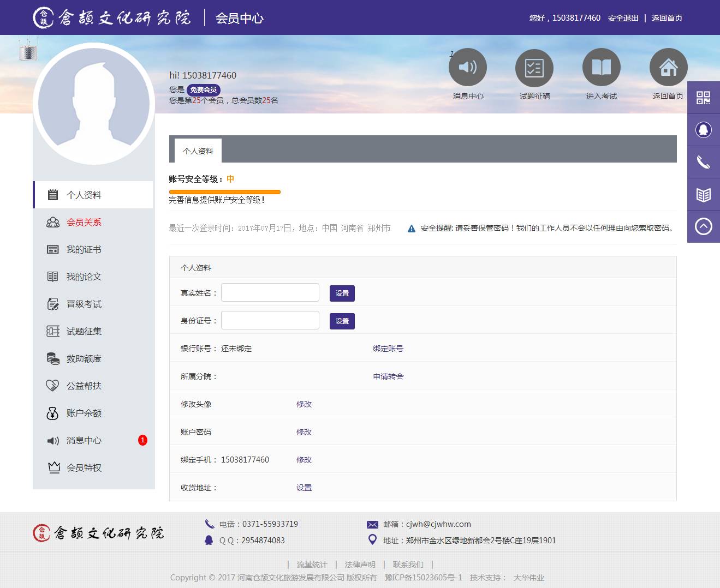Click the orange account security level bar
Screen dimensions: 720x588
(x=224, y=192)
